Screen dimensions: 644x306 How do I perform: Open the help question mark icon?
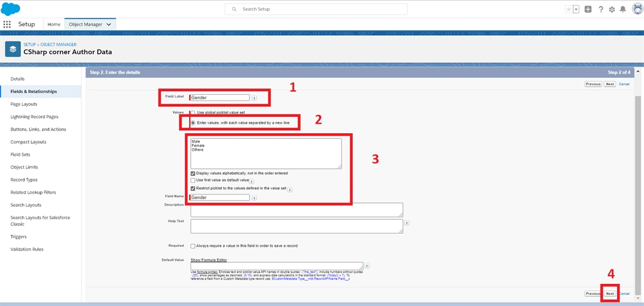click(x=601, y=9)
